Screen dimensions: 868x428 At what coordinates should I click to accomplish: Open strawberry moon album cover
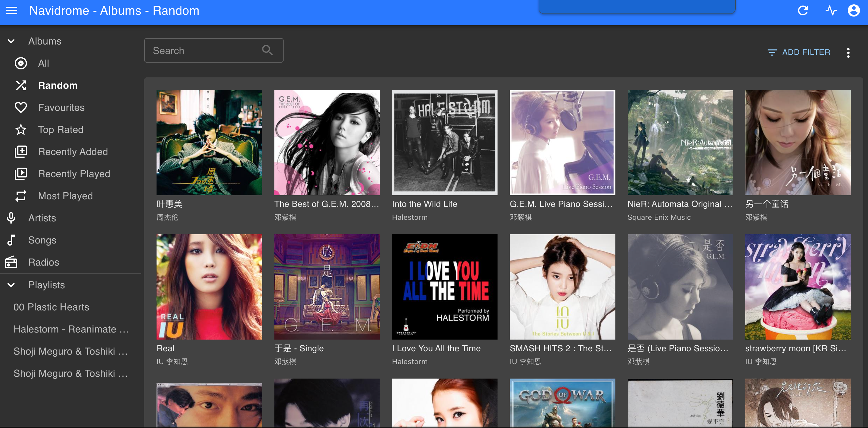click(798, 287)
